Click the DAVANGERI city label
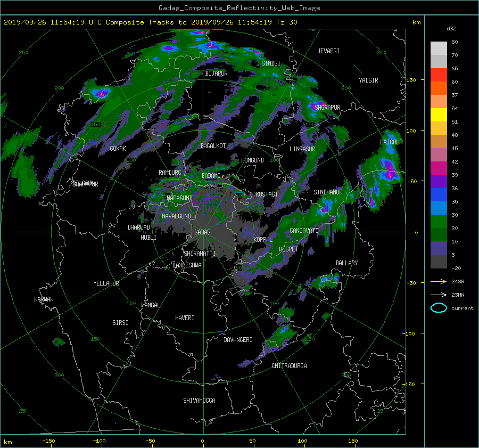This screenshot has height=448, width=479. click(x=238, y=340)
